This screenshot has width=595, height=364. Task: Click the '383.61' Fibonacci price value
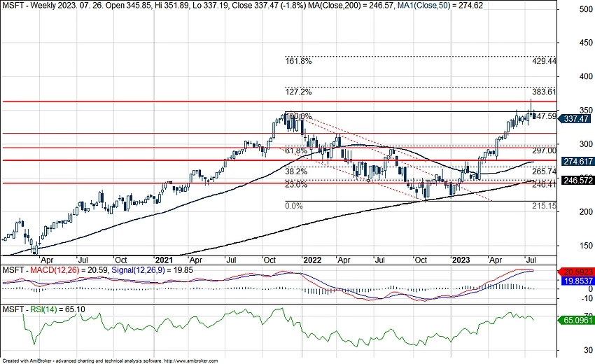click(544, 92)
